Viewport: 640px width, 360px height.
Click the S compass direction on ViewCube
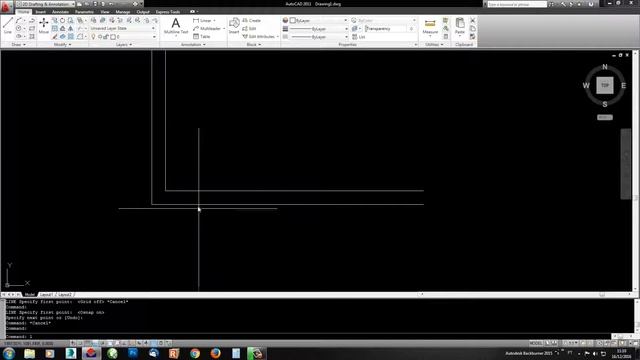[x=605, y=104]
